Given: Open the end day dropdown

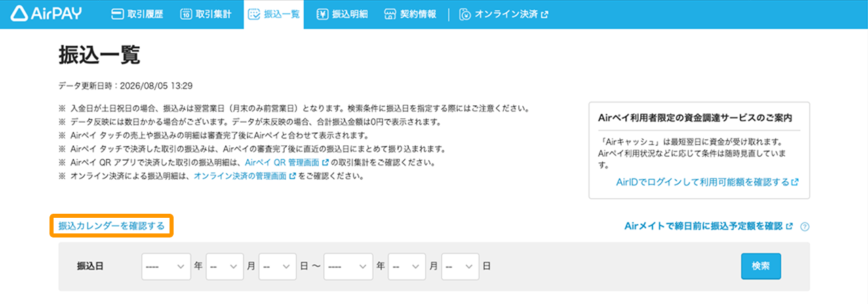Looking at the screenshot, I should (460, 267).
